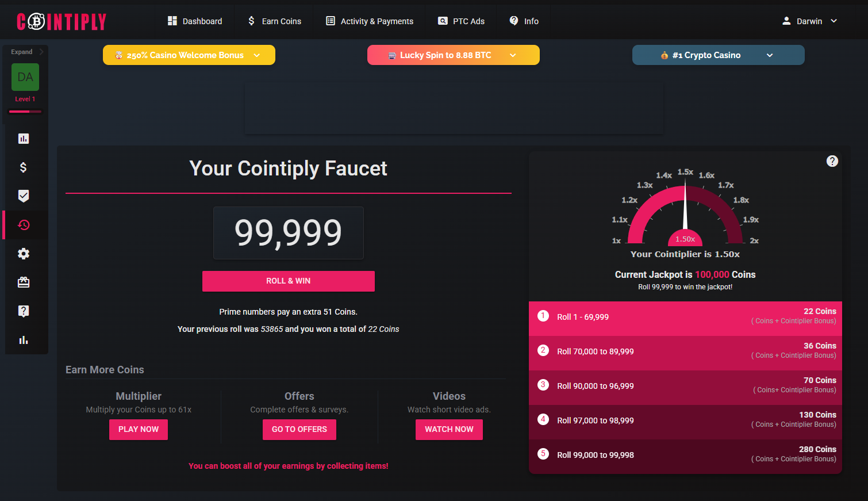Expand the sidebar with the Expand arrow

point(41,52)
